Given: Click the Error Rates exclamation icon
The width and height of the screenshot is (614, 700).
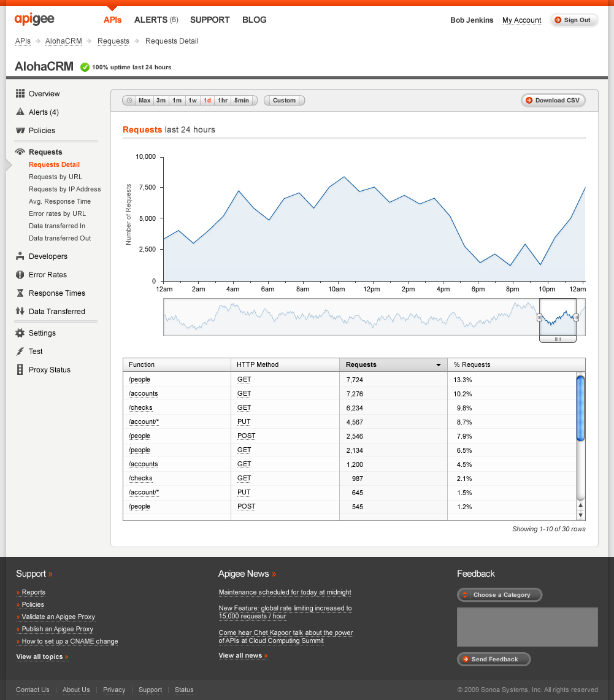Looking at the screenshot, I should 20,275.
